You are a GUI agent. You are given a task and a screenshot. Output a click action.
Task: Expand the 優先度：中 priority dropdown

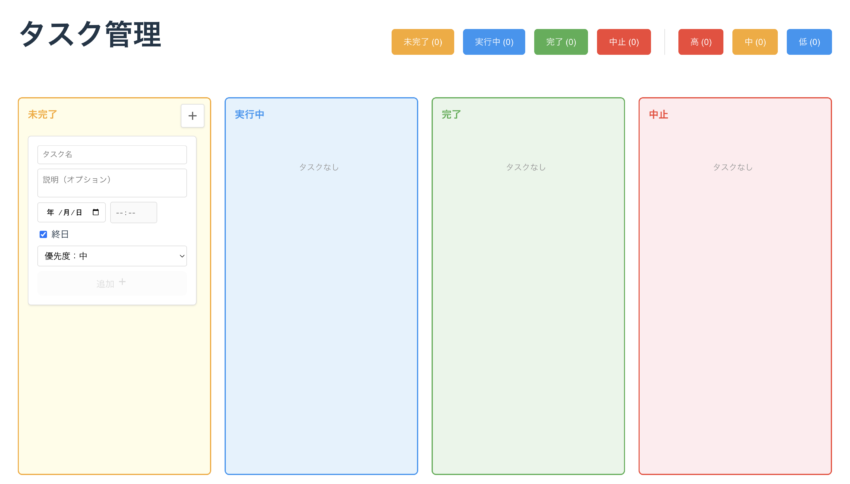point(112,256)
